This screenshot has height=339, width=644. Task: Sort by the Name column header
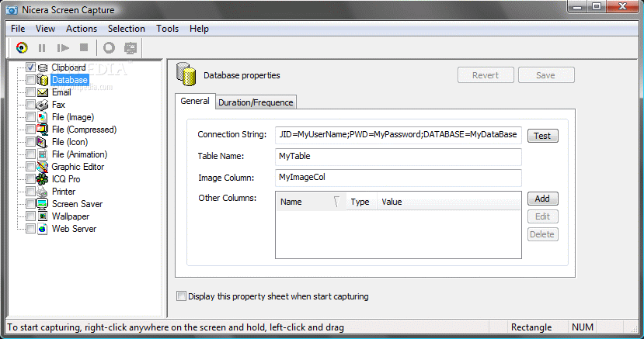(311, 202)
